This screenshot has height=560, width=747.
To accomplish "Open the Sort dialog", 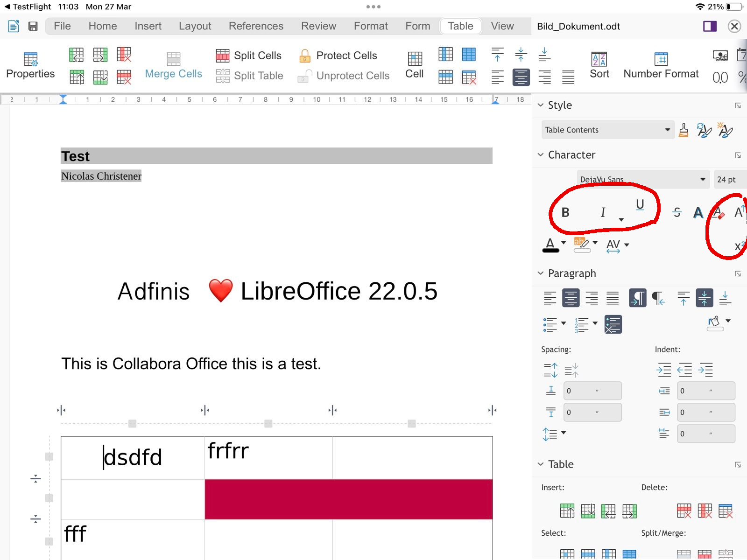I will [599, 64].
